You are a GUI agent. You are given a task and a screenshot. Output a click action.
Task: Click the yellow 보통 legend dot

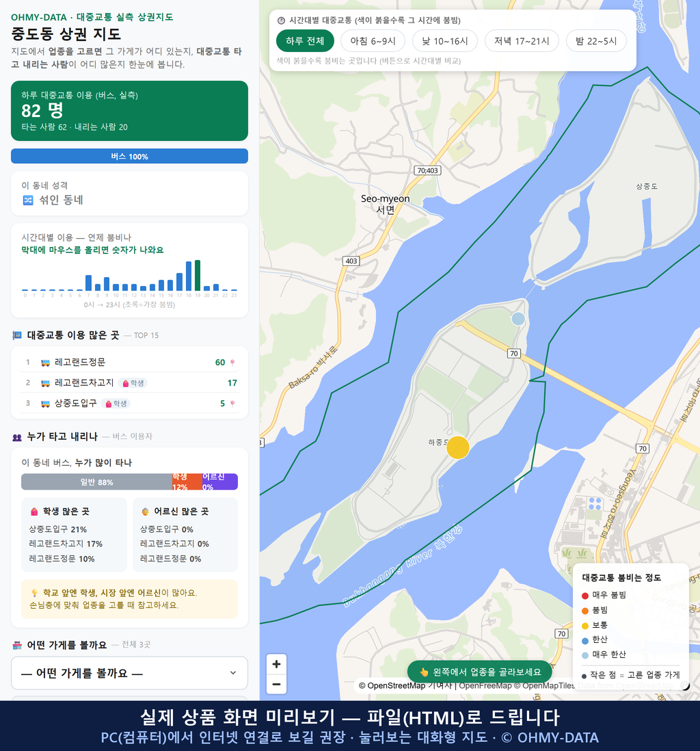[584, 626]
